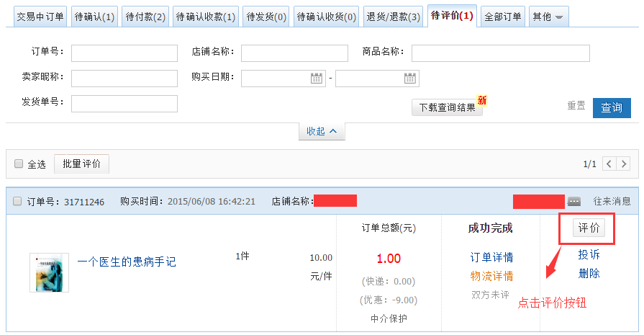Click the 重置 reset link

pos(576,106)
